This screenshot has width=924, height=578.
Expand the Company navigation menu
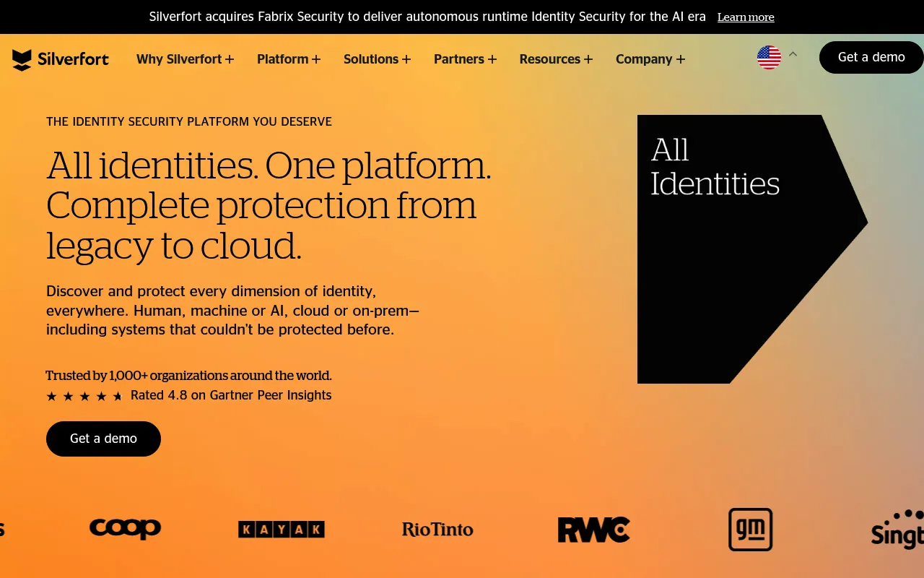[x=650, y=59]
